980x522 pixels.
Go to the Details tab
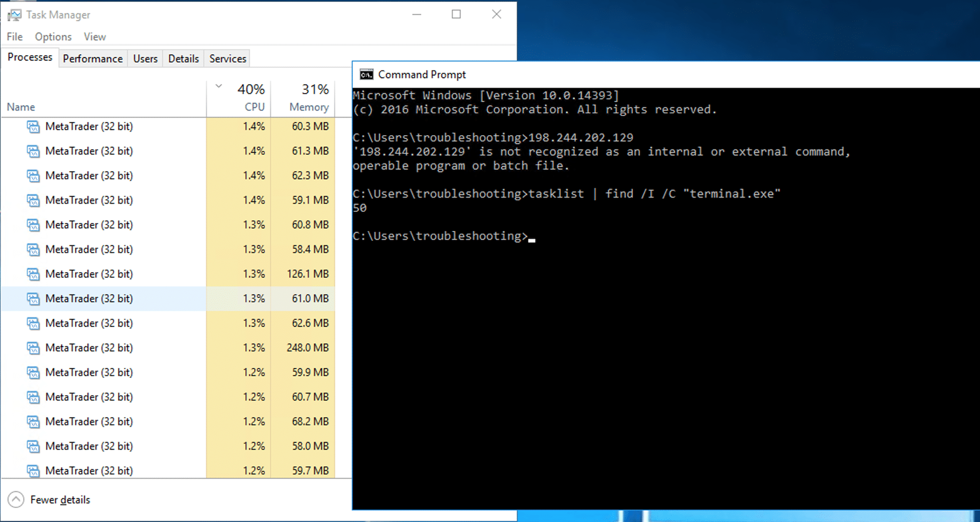click(x=184, y=59)
